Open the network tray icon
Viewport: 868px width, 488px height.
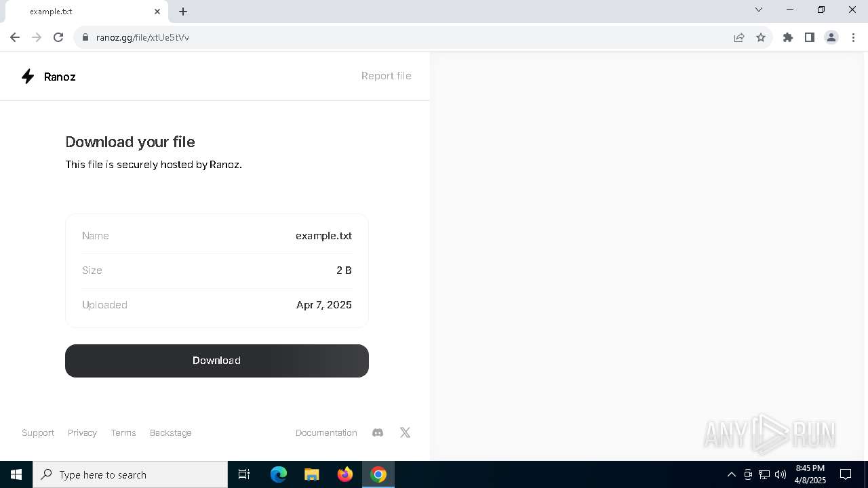pos(764,474)
